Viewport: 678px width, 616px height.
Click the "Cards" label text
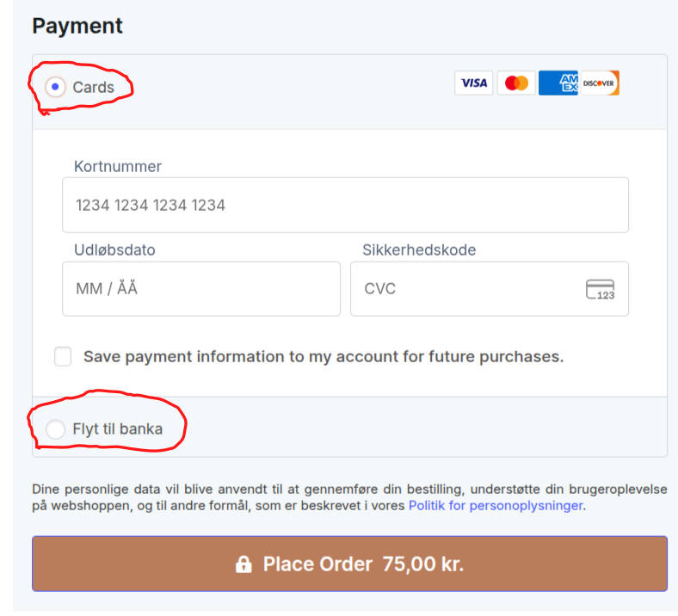pyautogui.click(x=93, y=87)
